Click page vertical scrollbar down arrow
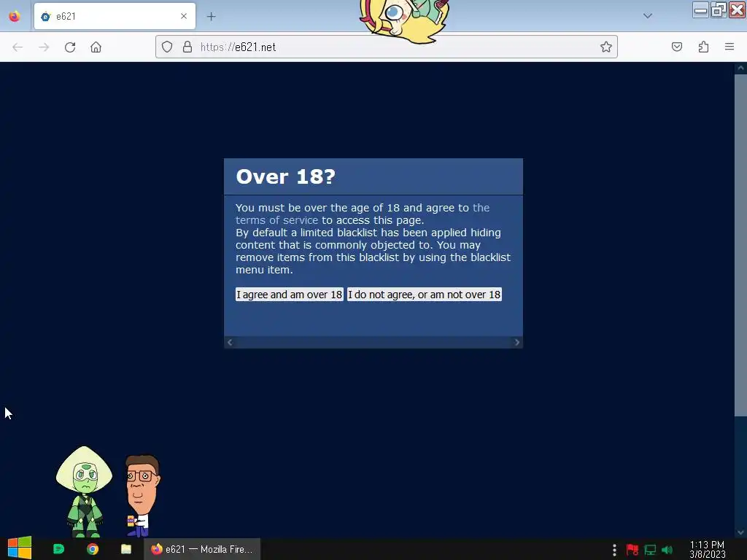The width and height of the screenshot is (747, 560). (x=741, y=532)
